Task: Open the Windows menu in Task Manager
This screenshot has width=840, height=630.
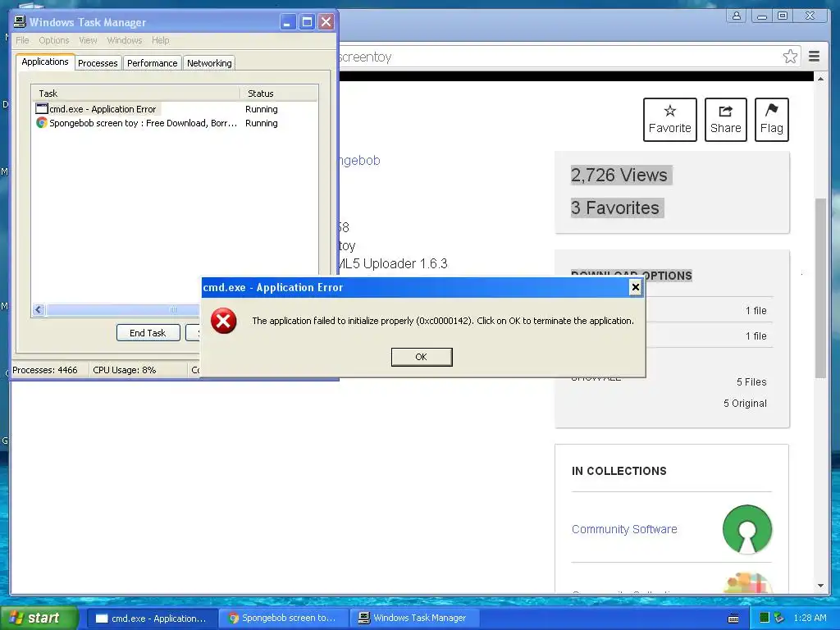Action: click(x=125, y=40)
